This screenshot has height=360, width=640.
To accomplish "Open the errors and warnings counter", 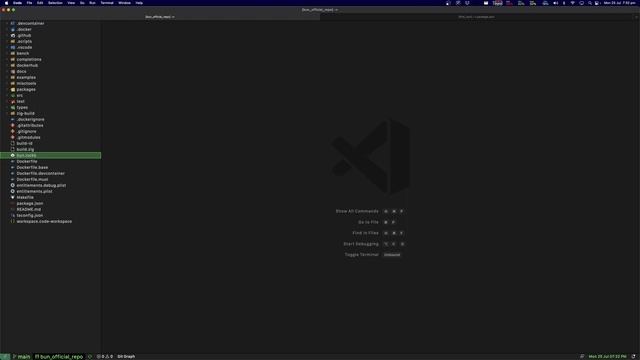I will (x=105, y=357).
